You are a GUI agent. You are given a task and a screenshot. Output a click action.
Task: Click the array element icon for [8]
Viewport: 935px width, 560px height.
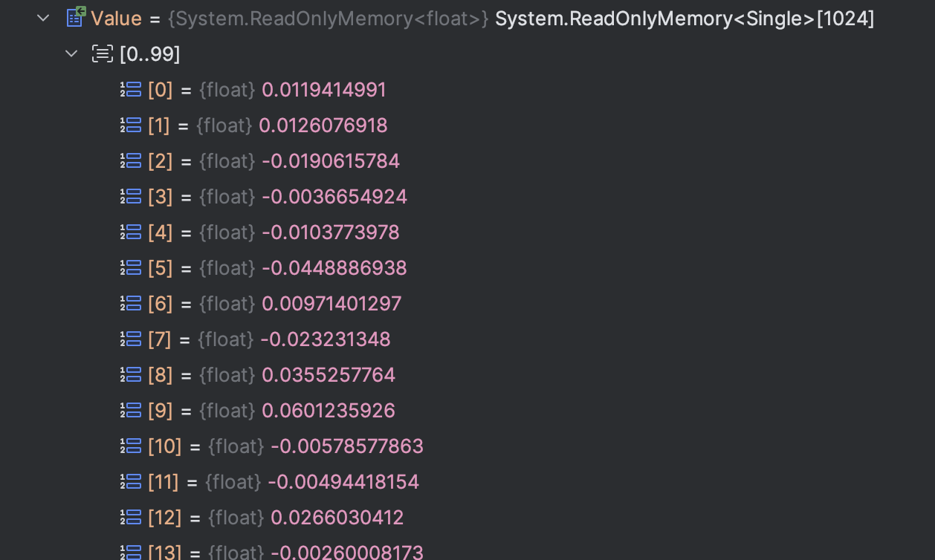pyautogui.click(x=131, y=375)
